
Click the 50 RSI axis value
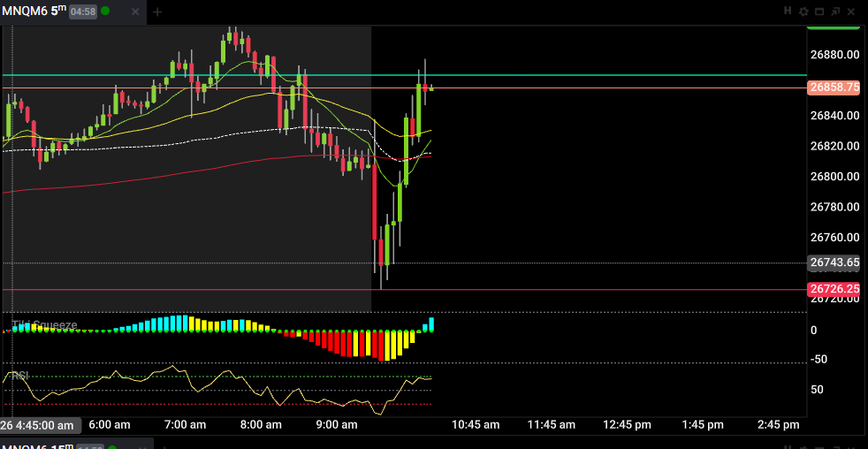817,389
